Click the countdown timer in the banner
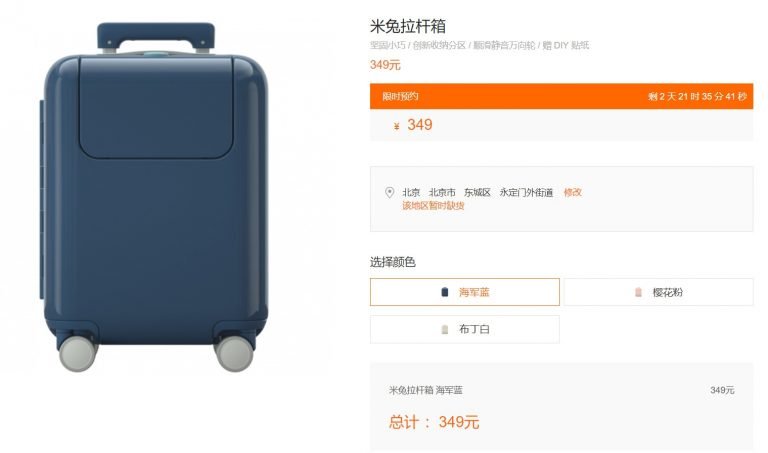Viewport: 768px width, 453px height. click(x=697, y=96)
